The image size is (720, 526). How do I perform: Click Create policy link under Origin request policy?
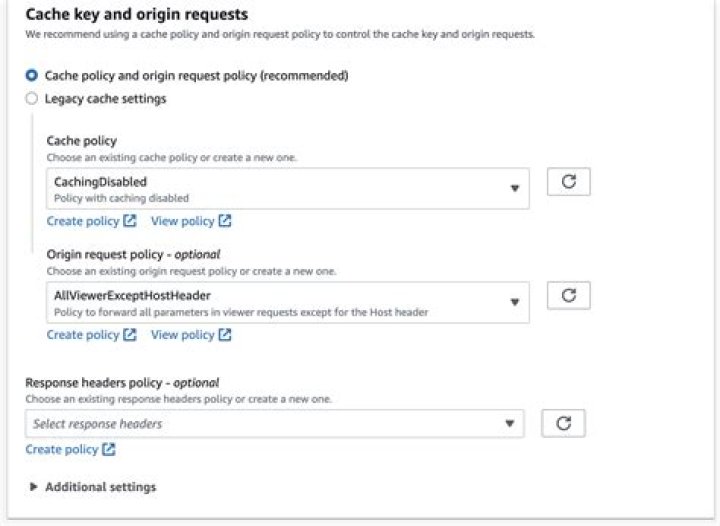[83, 335]
